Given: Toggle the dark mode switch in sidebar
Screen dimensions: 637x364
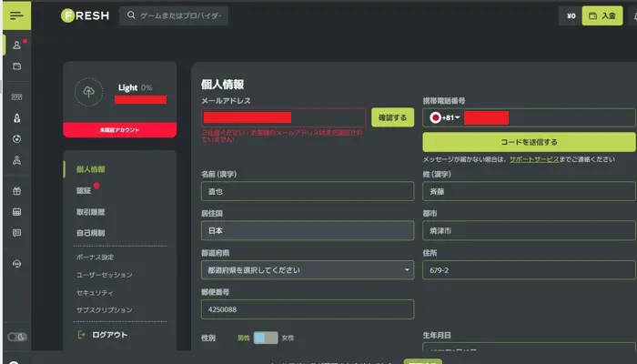Looking at the screenshot, I should click(17, 337).
